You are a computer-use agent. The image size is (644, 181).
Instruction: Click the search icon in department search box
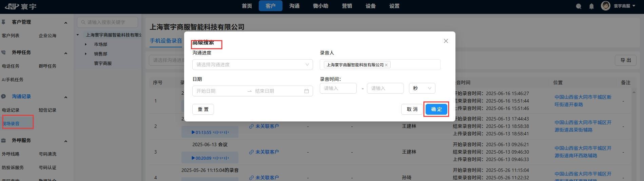pos(83,22)
